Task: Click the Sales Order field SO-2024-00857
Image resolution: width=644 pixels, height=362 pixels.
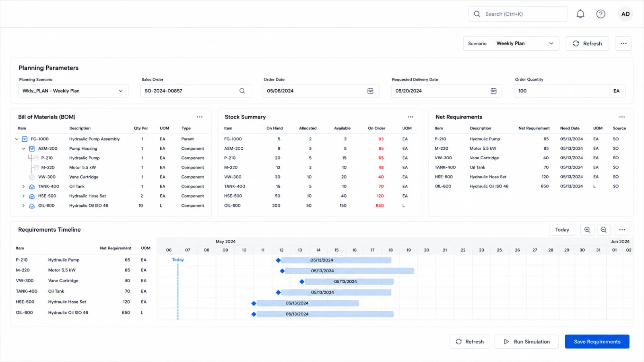Action: point(196,91)
